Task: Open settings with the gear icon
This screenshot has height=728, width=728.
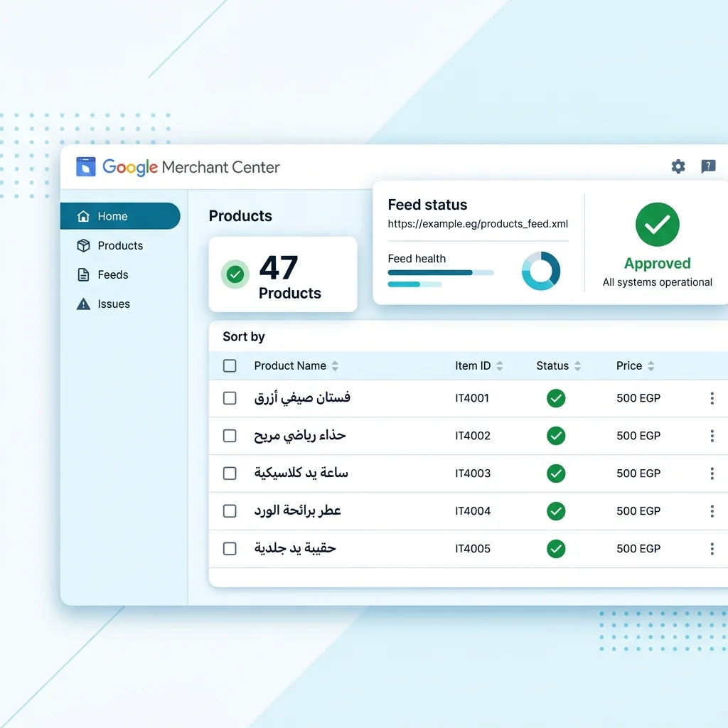Action: [x=678, y=166]
